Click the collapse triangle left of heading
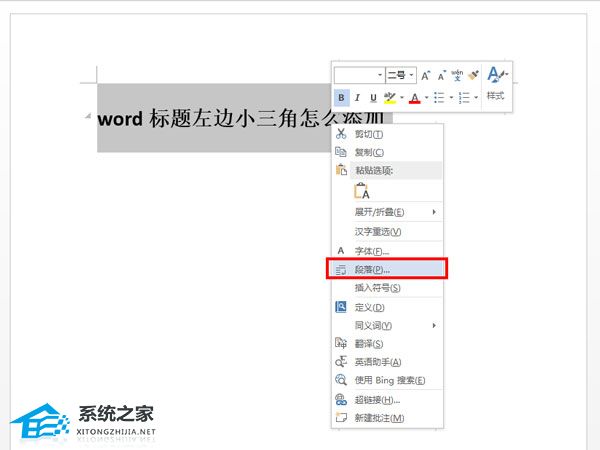The image size is (600, 450). point(90,118)
